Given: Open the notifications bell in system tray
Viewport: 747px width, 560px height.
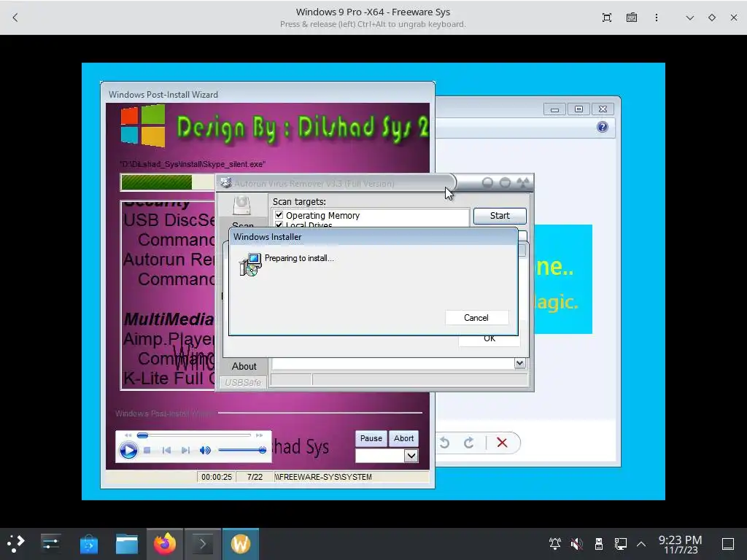Looking at the screenshot, I should click(555, 543).
